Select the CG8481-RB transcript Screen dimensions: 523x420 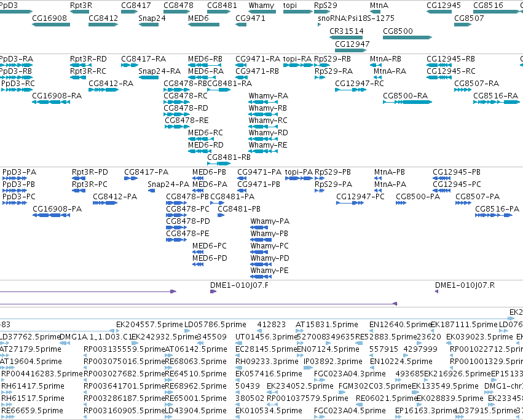[219, 164]
